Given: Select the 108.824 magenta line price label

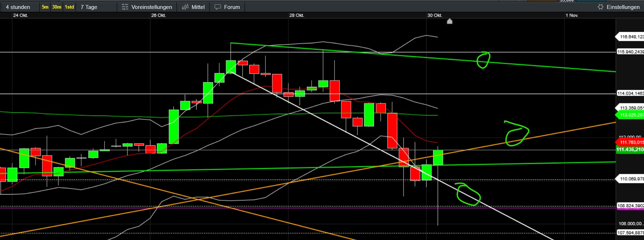Looking at the screenshot, I should pos(630,206).
